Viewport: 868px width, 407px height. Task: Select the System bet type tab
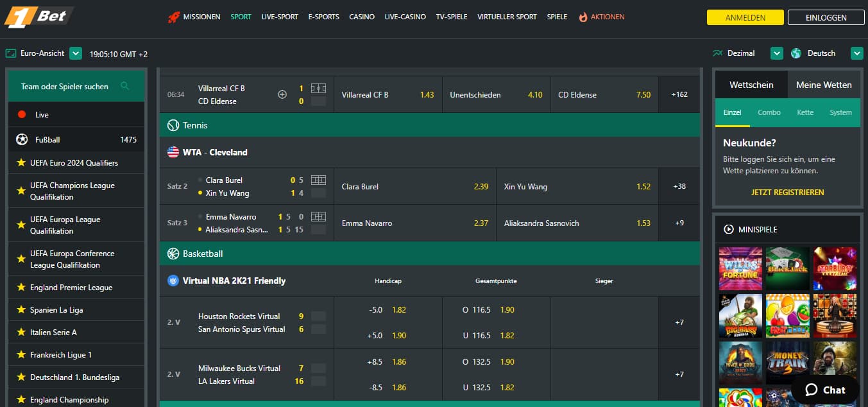(840, 112)
